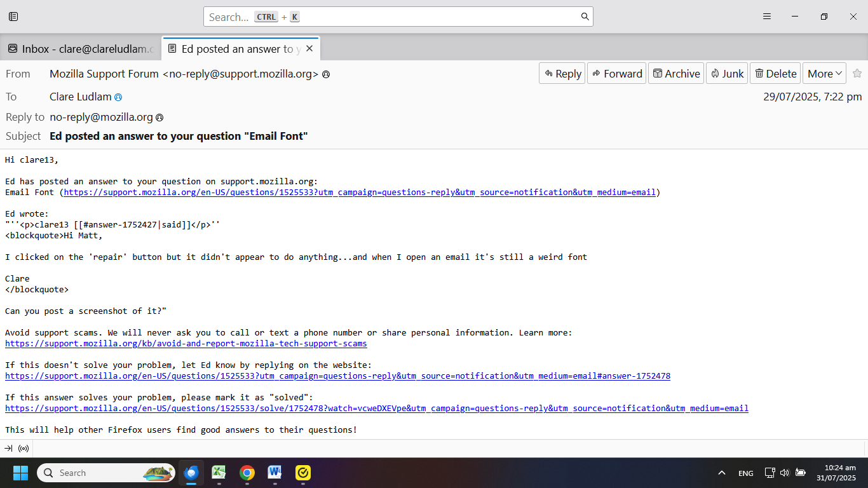Show hidden system tray icons
Screen dimensions: 868x488
click(722, 473)
